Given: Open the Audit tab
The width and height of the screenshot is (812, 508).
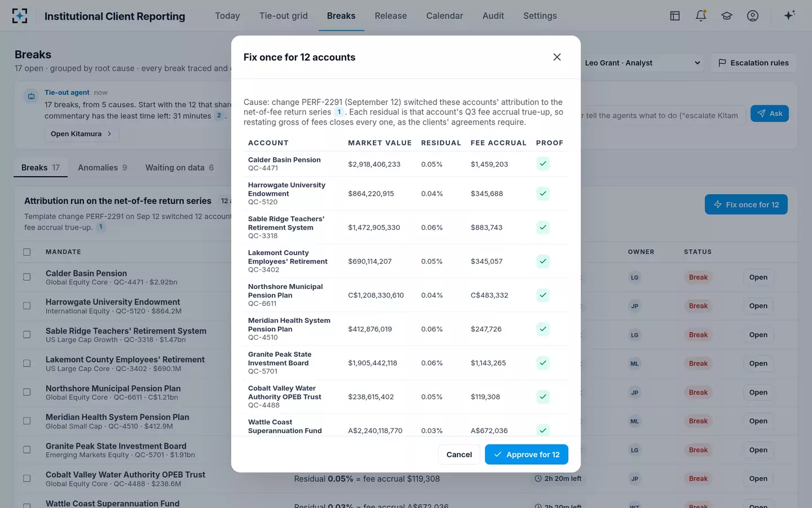Looking at the screenshot, I should [493, 16].
